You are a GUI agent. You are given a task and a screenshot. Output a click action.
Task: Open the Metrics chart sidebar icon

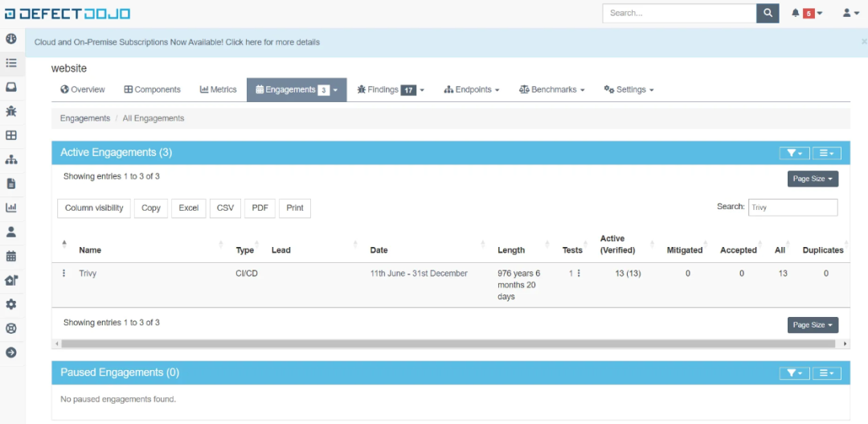coord(11,208)
